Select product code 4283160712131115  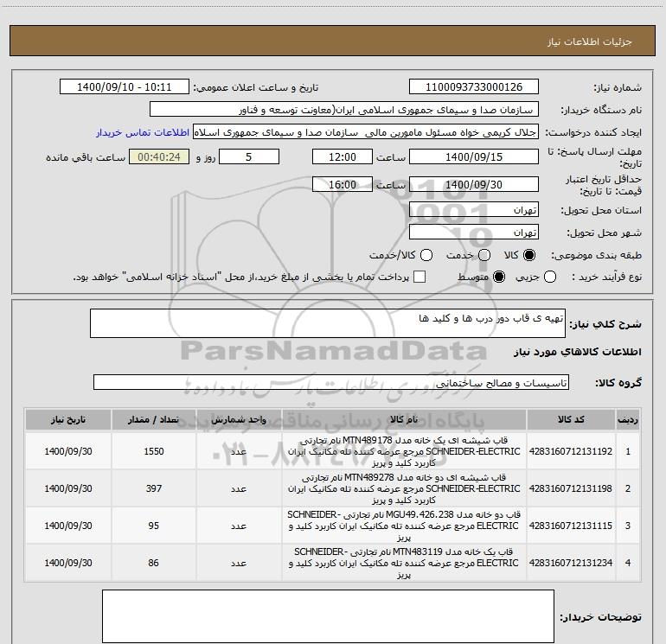pos(571,526)
